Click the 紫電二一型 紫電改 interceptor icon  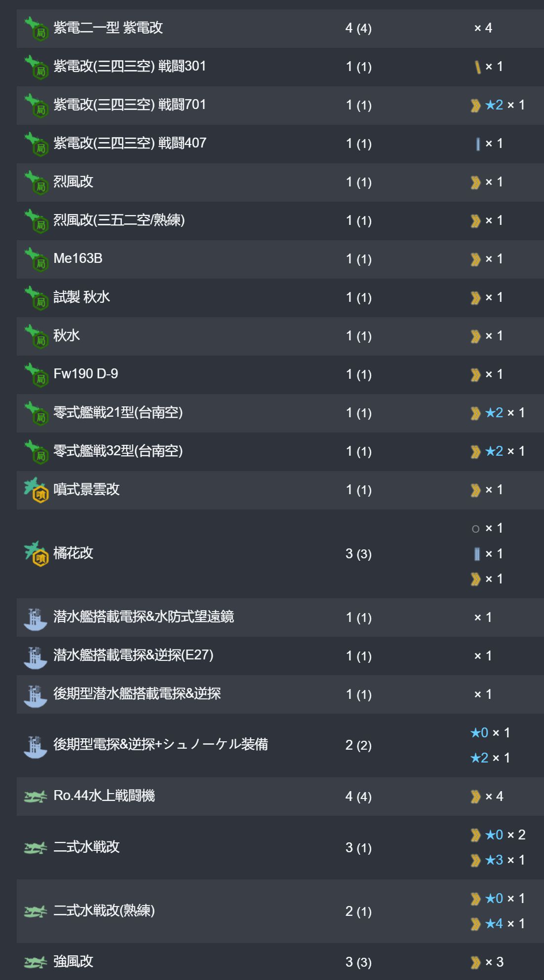pyautogui.click(x=36, y=29)
